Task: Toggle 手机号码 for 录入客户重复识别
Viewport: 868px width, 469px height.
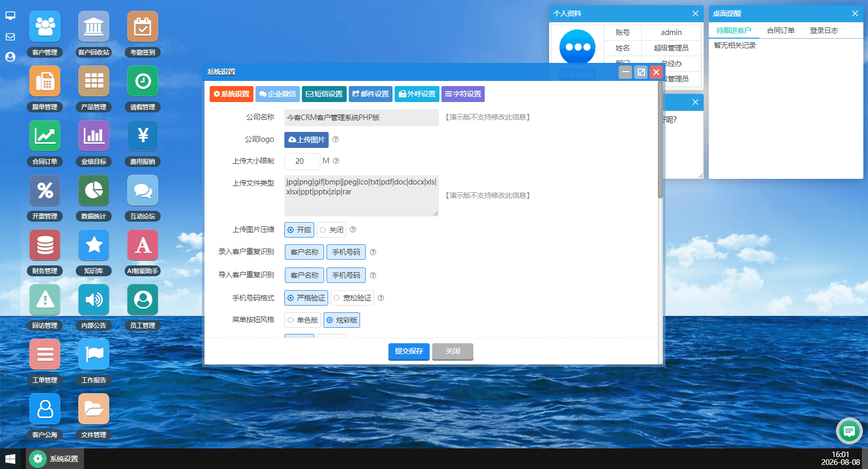Action: click(x=346, y=252)
